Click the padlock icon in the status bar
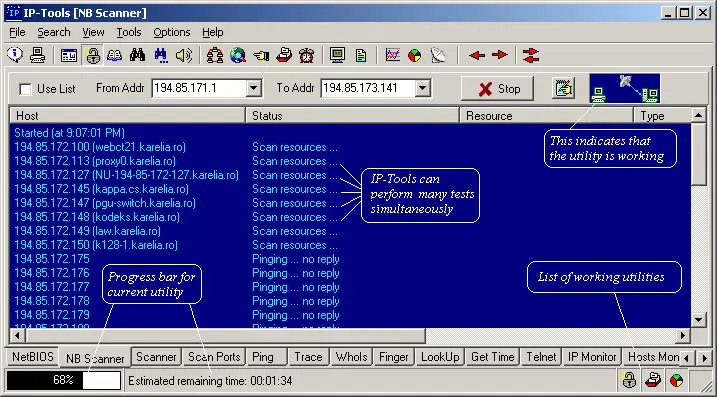This screenshot has width=717, height=397. pos(629,380)
